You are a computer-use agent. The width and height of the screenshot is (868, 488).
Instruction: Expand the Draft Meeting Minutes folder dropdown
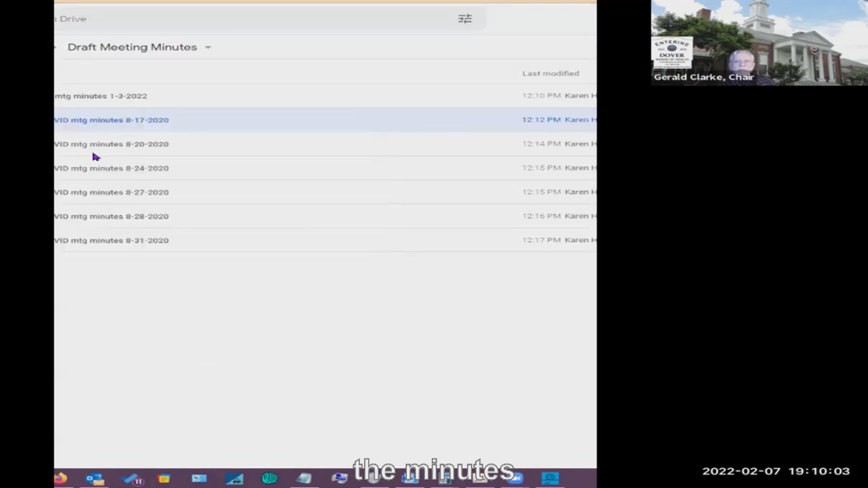[x=208, y=47]
